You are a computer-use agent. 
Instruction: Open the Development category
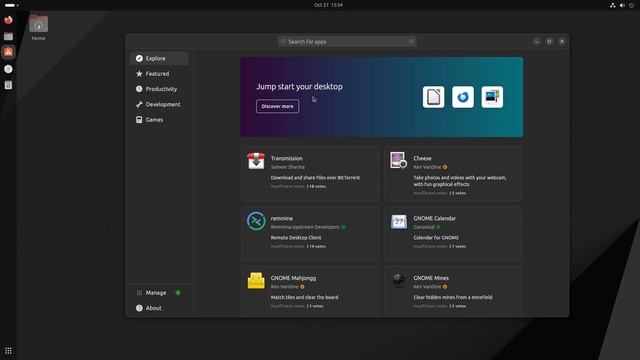(159, 104)
